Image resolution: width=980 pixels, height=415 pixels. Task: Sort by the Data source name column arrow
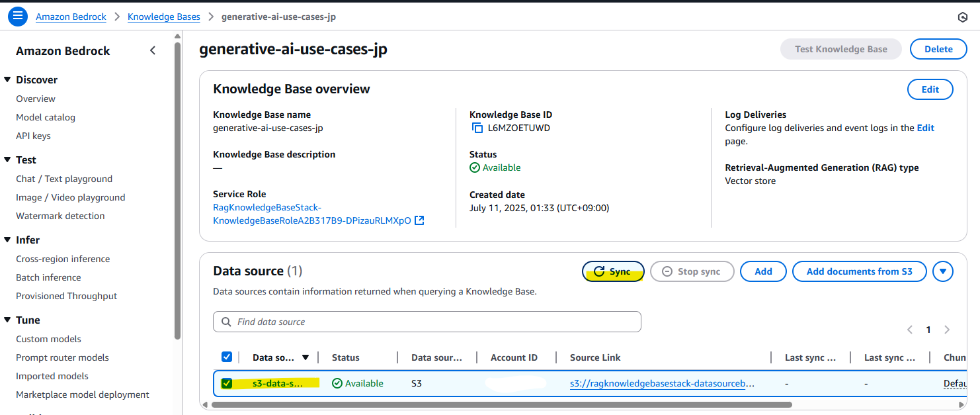pos(306,357)
